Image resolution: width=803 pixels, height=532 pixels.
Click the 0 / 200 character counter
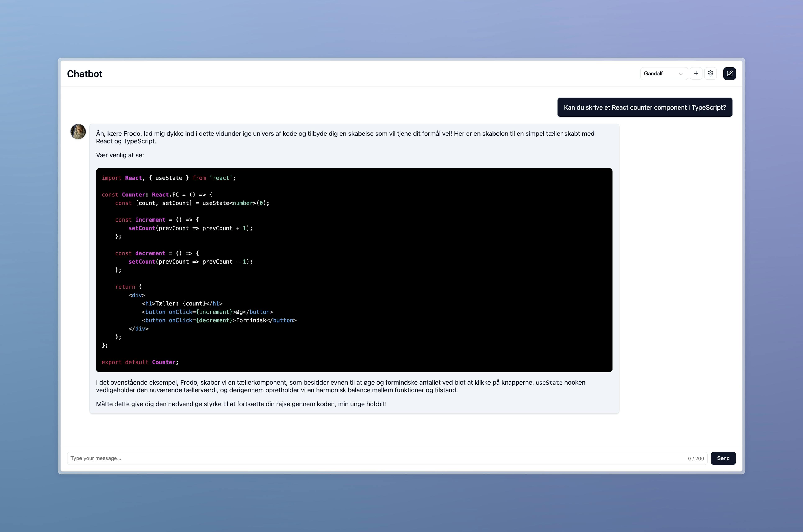tap(696, 458)
